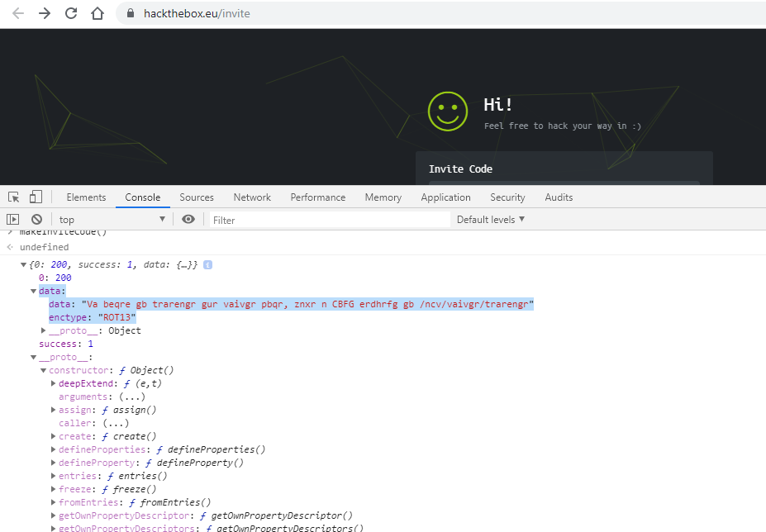Switch to the Sources panel
Screen dimensions: 766x532
196,197
